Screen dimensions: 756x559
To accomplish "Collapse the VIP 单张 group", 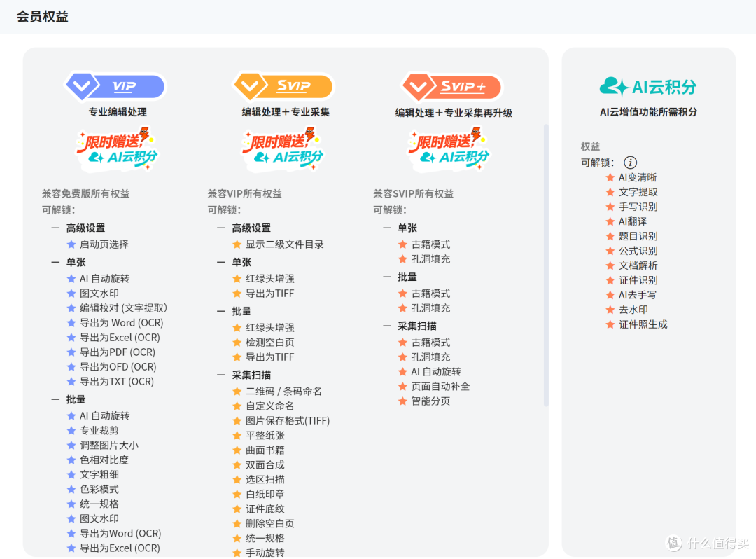I will tap(55, 263).
